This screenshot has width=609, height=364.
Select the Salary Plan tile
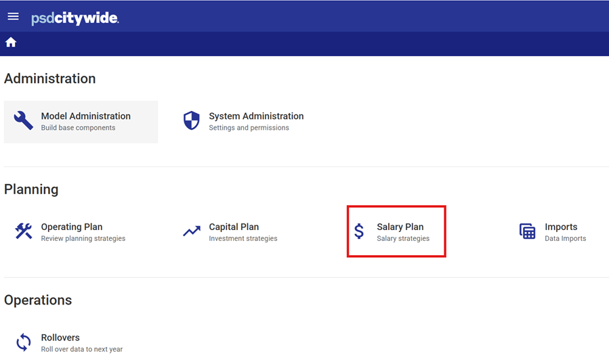(x=396, y=231)
